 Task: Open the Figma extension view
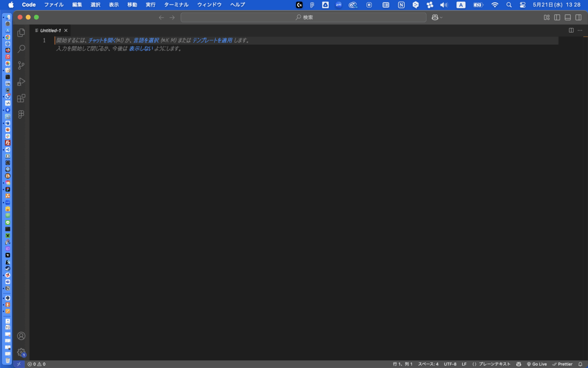tap(21, 115)
